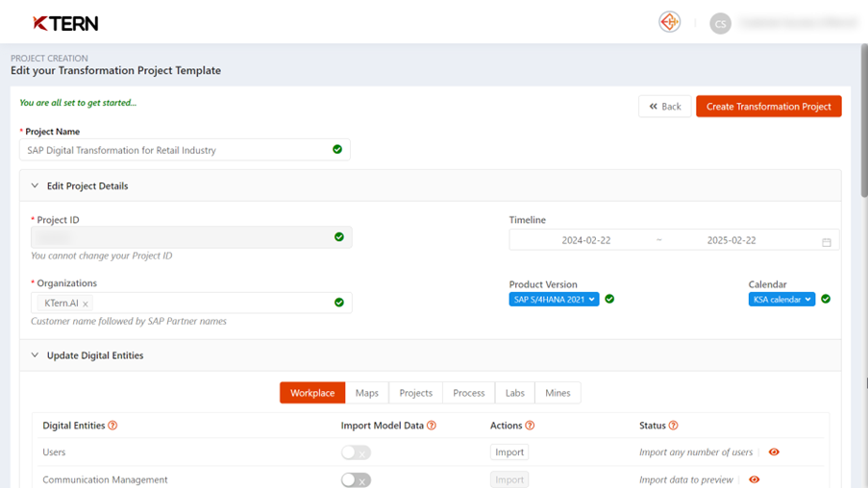The image size is (868, 488).
Task: Click green check beside Calendar dropdown
Action: [x=826, y=299]
